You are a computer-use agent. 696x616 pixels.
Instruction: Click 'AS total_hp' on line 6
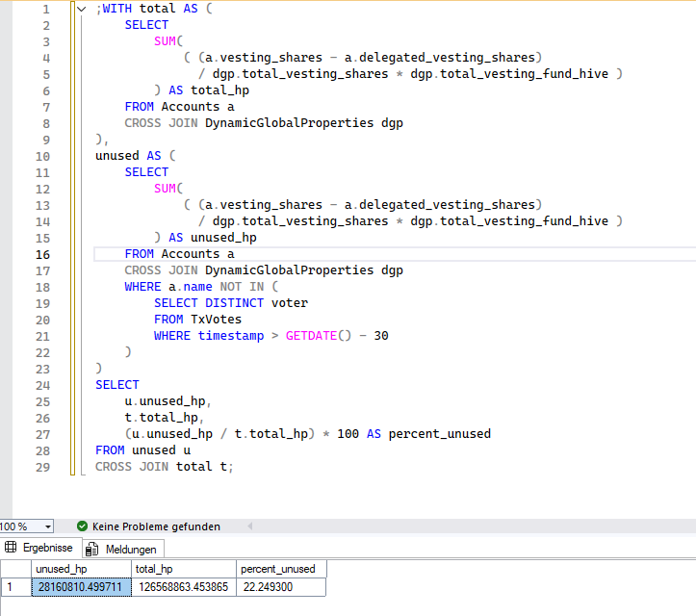[x=209, y=90]
